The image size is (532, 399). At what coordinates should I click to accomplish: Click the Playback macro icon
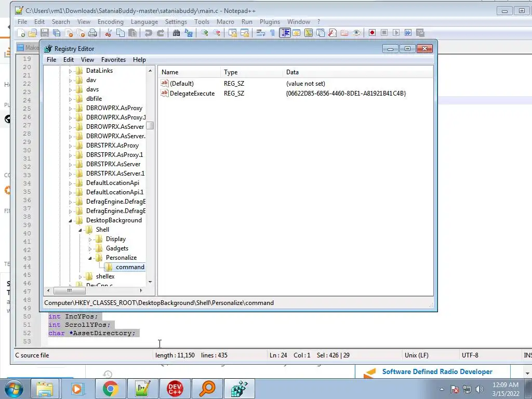pos(396,33)
